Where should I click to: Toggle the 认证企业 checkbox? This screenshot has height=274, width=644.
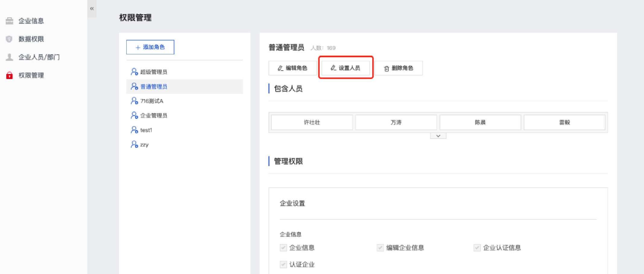point(283,265)
